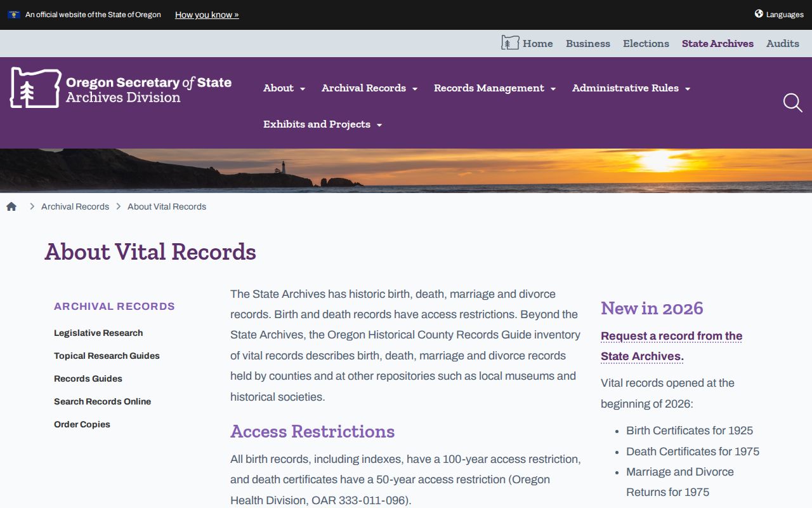Click the 'ARCHIVAL RECORDS' sidebar heading
This screenshot has width=812, height=508.
click(x=114, y=306)
